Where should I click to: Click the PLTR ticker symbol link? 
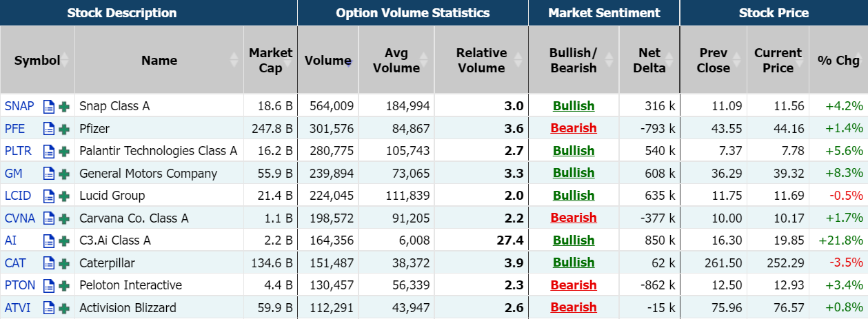tap(18, 151)
